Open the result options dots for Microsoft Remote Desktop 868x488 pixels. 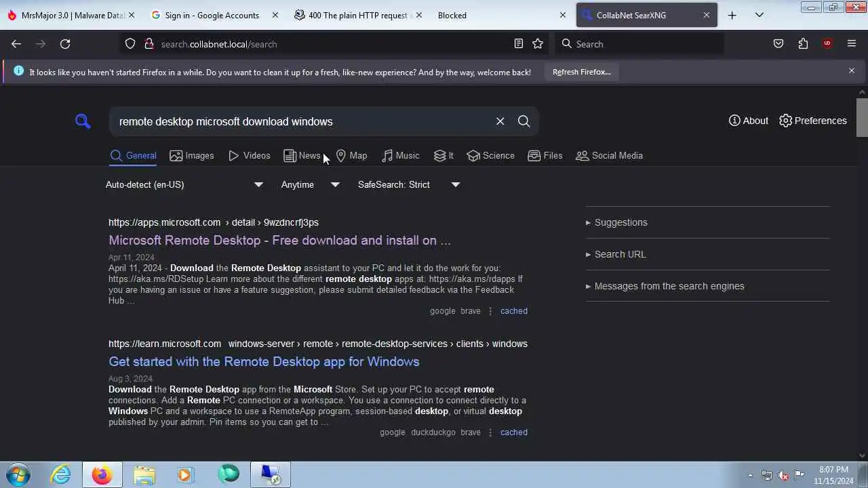tap(490, 311)
